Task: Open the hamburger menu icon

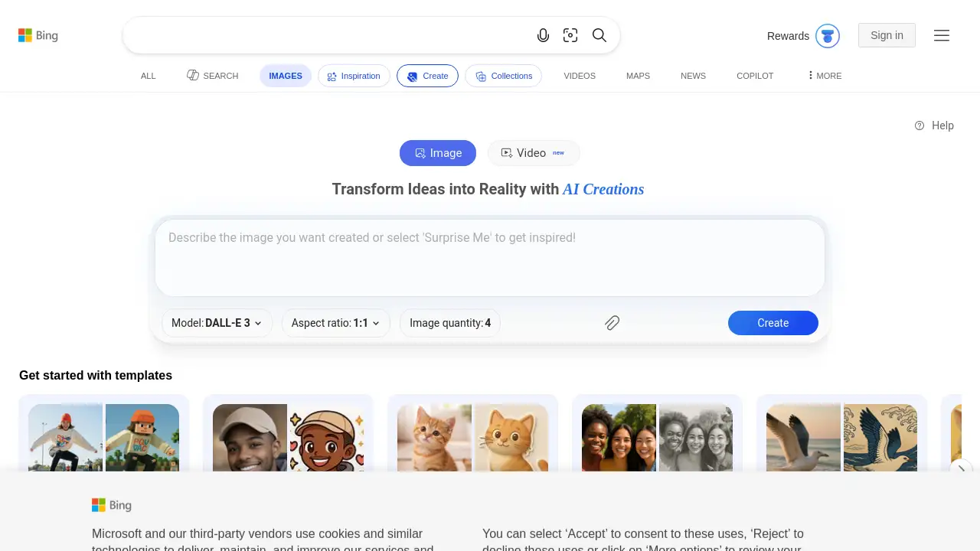Action: (942, 35)
